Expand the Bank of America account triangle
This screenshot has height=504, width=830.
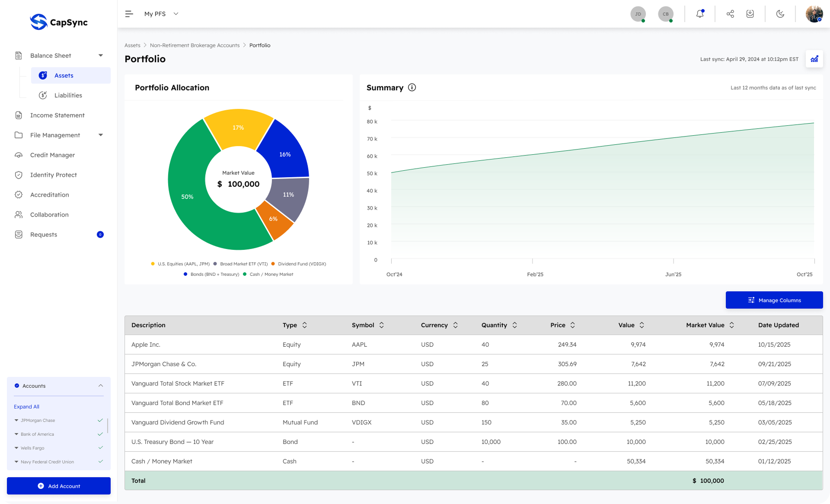tap(16, 434)
